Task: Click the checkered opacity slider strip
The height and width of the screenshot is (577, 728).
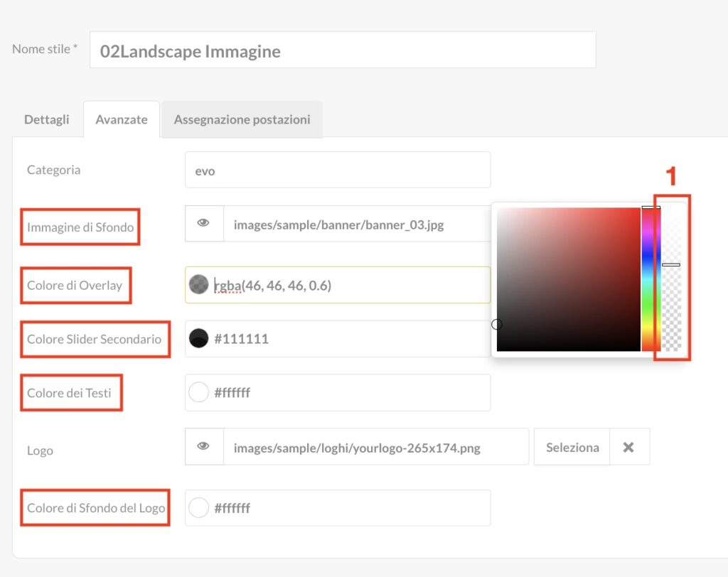Action: click(x=671, y=279)
